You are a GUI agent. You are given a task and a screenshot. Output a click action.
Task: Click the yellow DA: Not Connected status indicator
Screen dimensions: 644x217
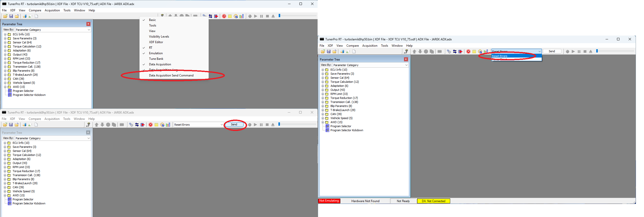pyautogui.click(x=433, y=201)
